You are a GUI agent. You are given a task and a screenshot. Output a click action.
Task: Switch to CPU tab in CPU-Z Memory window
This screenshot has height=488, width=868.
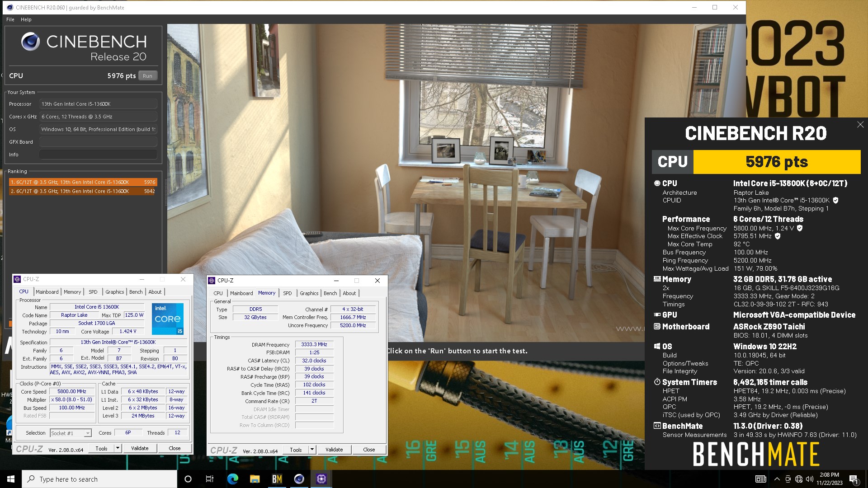tap(218, 293)
